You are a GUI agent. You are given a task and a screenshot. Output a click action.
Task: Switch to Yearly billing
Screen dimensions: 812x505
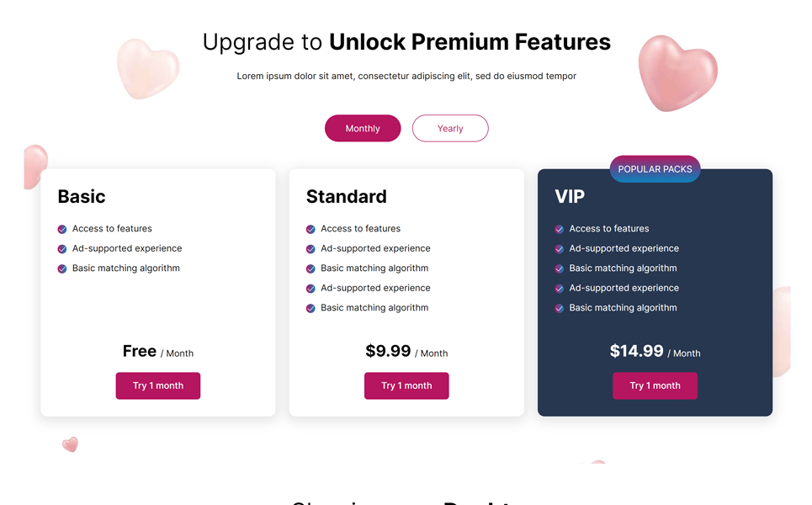click(x=450, y=128)
